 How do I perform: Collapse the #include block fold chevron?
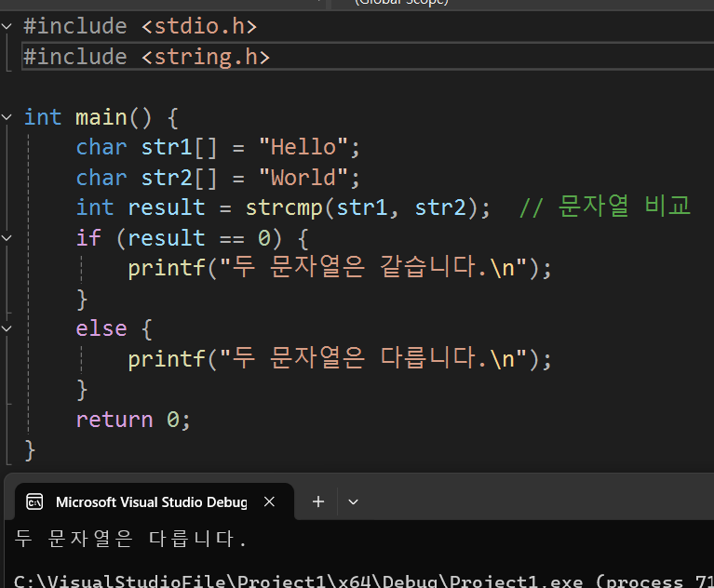tap(7, 26)
